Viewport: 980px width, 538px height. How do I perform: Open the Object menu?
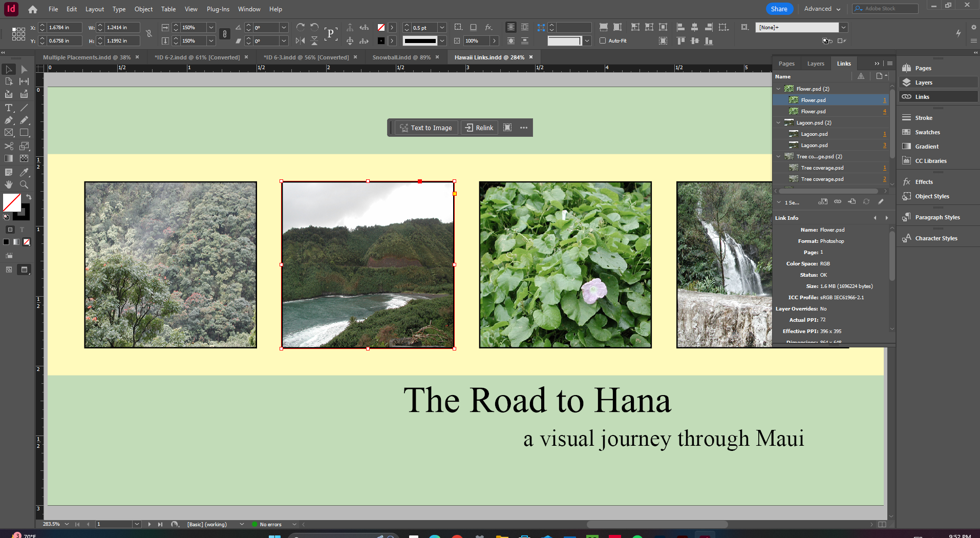pyautogui.click(x=143, y=9)
